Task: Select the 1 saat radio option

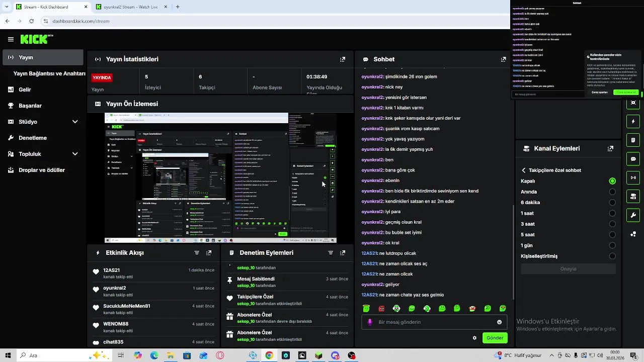Action: click(612, 213)
